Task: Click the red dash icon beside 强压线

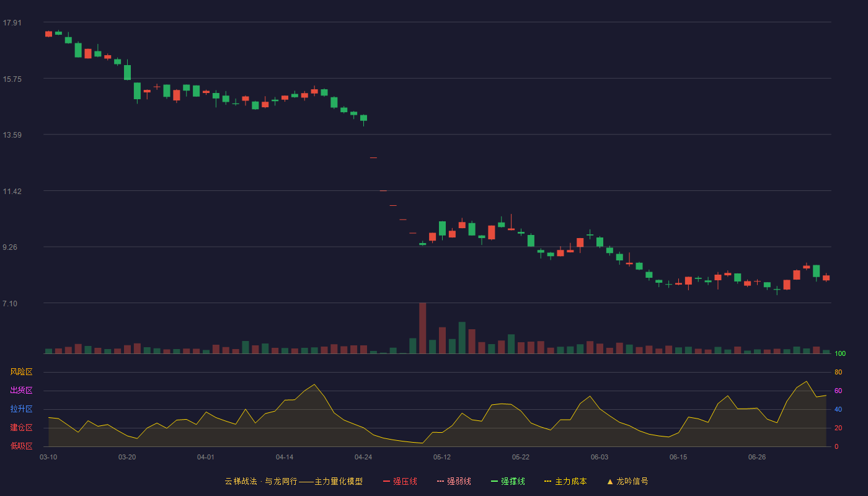Action: 386,481
